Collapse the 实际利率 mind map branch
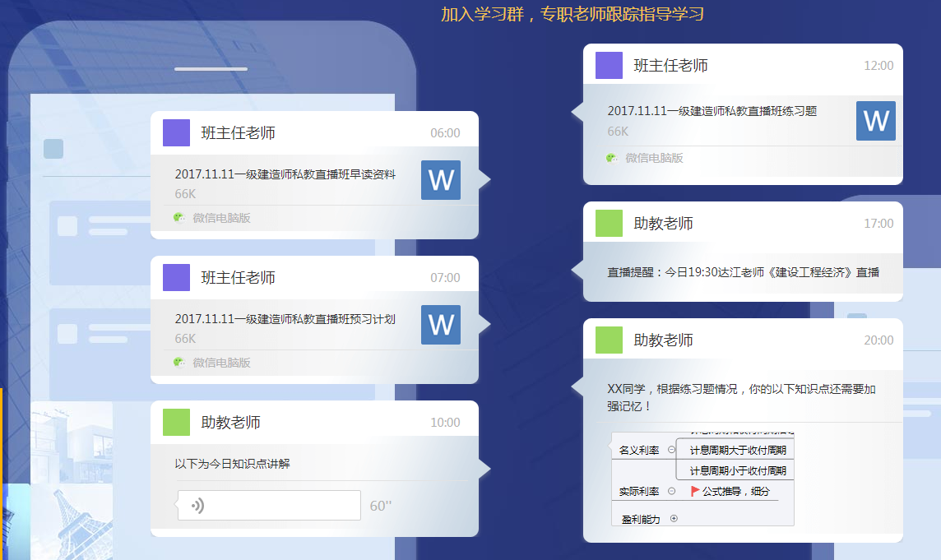The height and width of the screenshot is (560, 941). [671, 491]
